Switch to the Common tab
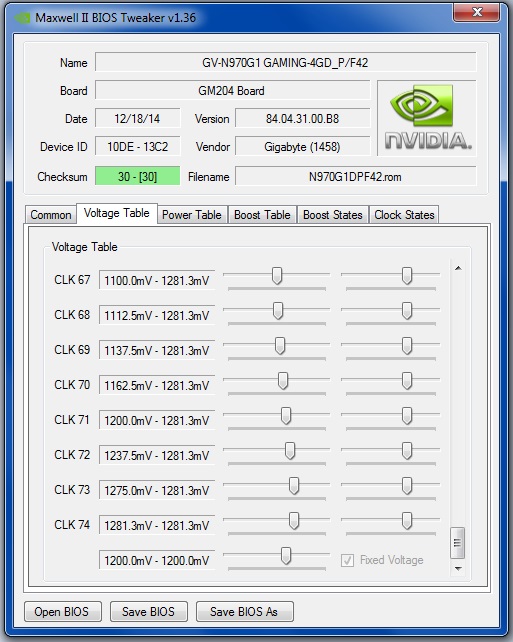Screen dimensions: 513x642 coord(51,215)
